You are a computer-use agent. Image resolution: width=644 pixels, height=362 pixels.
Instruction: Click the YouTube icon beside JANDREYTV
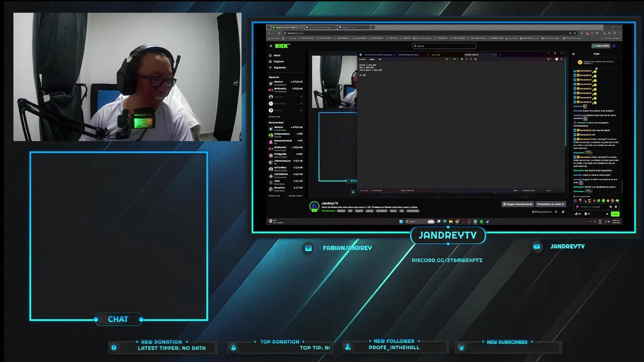(x=537, y=246)
